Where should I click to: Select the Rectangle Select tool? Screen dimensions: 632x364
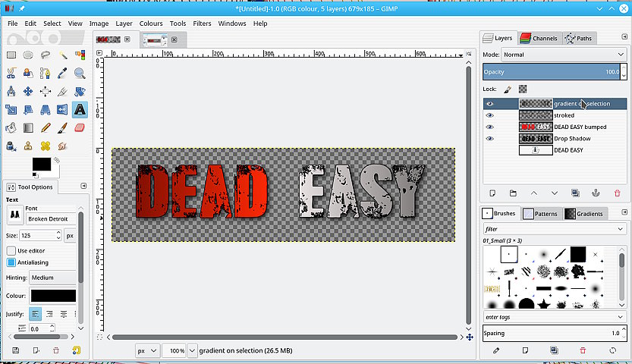click(x=11, y=55)
